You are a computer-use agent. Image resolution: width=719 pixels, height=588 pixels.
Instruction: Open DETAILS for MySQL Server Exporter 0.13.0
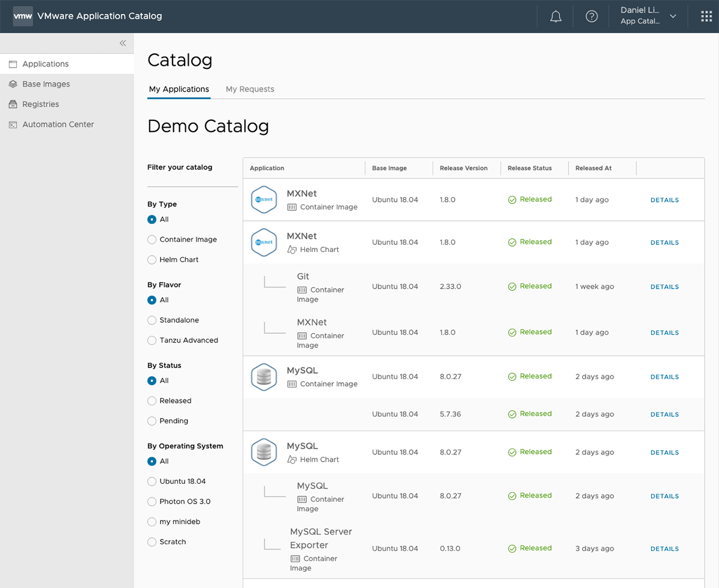(664, 549)
